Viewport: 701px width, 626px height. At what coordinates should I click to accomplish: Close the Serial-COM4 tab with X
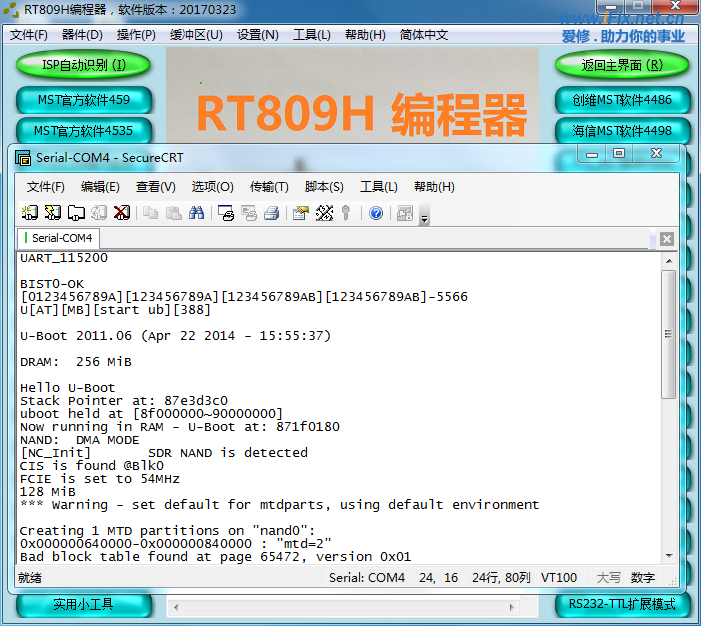coord(667,239)
